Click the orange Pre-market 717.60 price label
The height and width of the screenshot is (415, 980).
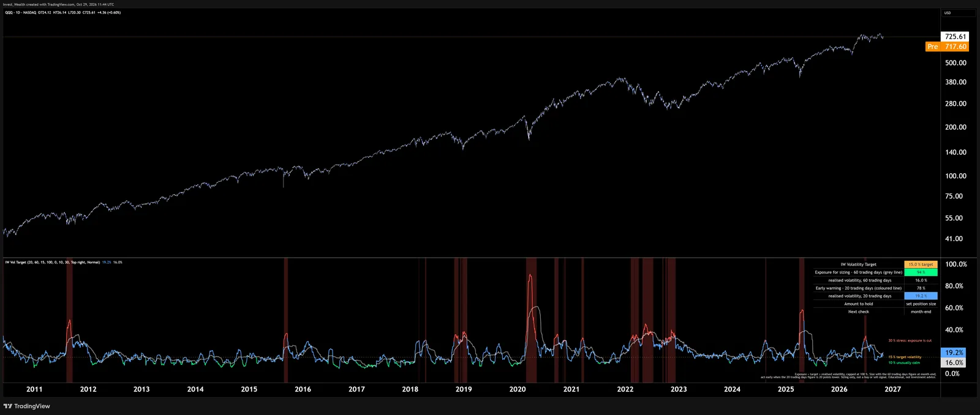(947, 47)
